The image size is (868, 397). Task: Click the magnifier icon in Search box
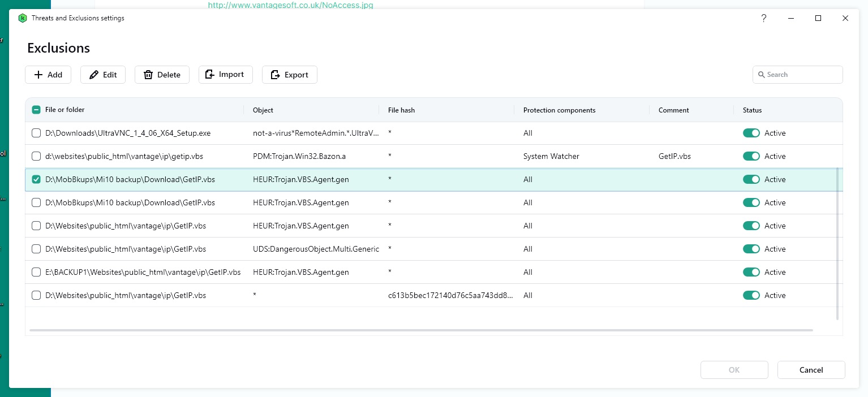[x=762, y=75]
